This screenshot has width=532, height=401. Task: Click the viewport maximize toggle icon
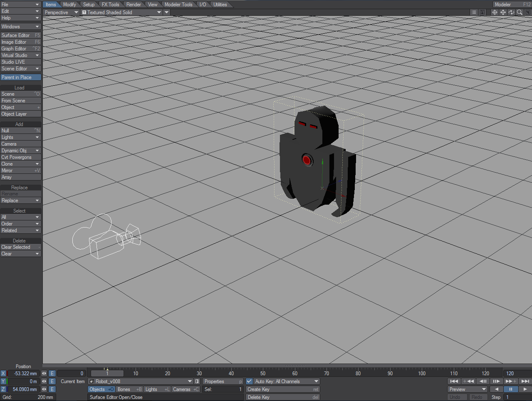(528, 12)
